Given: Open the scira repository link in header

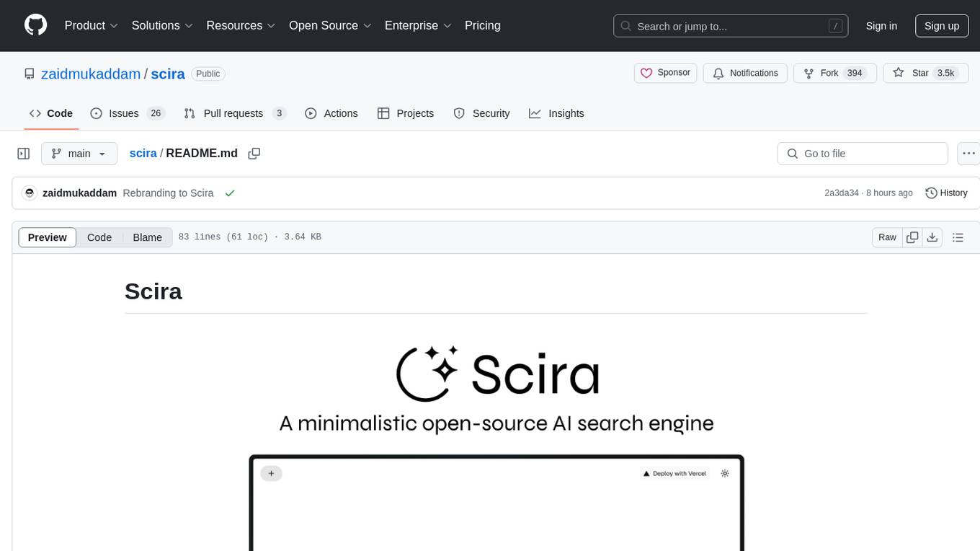Looking at the screenshot, I should pyautogui.click(x=168, y=74).
